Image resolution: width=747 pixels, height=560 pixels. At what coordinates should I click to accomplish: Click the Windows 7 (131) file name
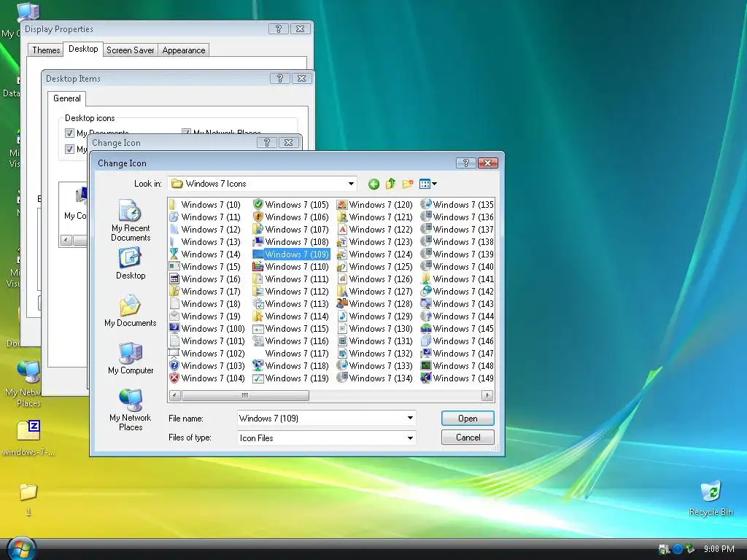(381, 341)
